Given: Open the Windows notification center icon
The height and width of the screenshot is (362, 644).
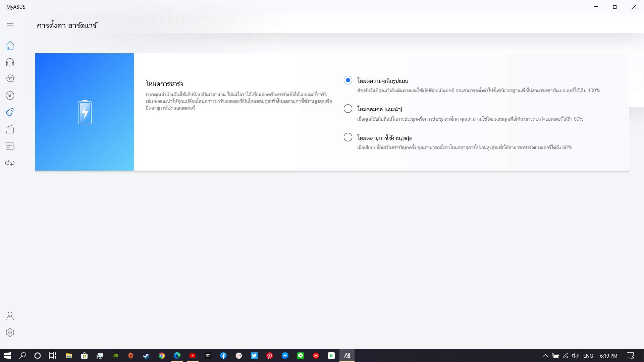Looking at the screenshot, I should pyautogui.click(x=630, y=356).
